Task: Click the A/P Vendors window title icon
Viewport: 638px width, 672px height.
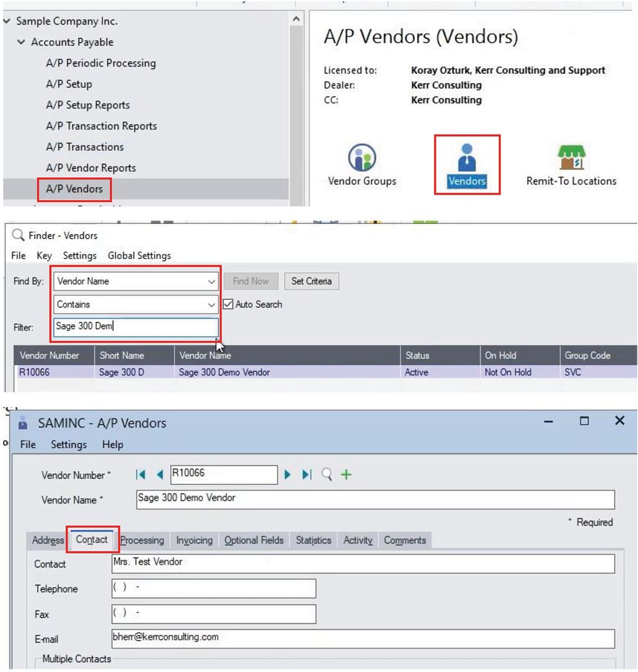Action: [23, 424]
